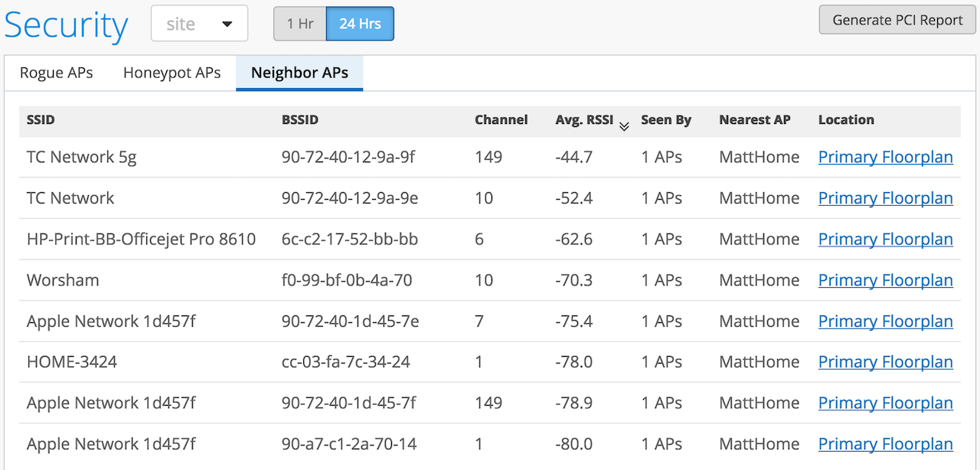Select the 1 Hr time range
Screen dimensions: 980x470
(x=300, y=24)
